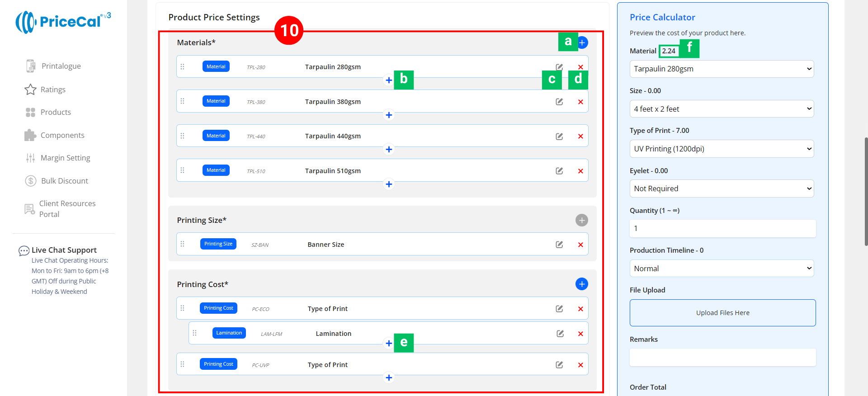The width and height of the screenshot is (868, 396).
Task: Click the grey plus in Printing Size
Action: pos(581,220)
